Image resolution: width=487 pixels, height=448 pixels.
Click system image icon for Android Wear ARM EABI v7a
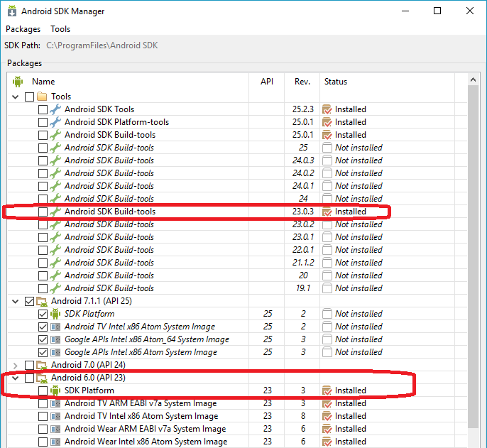pyautogui.click(x=55, y=429)
